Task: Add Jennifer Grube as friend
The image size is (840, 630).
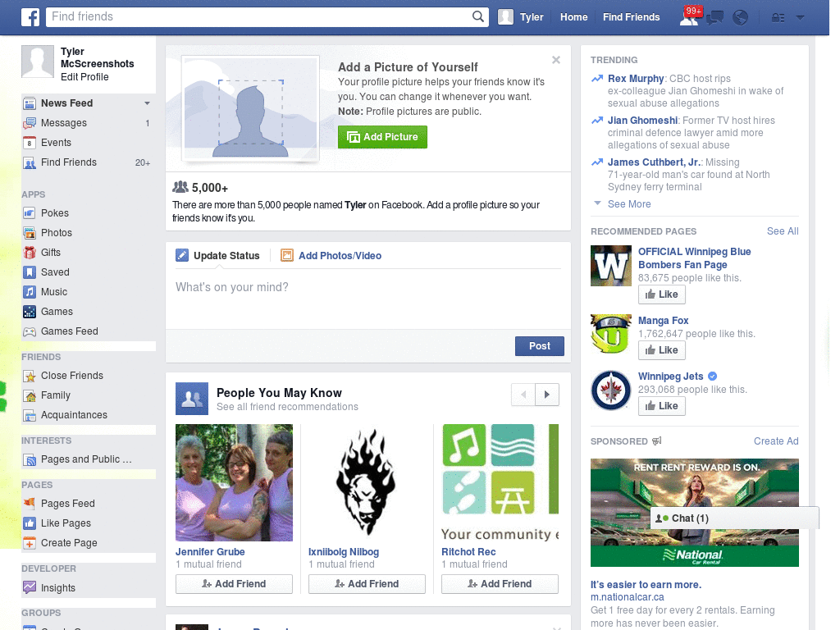Action: (x=234, y=584)
